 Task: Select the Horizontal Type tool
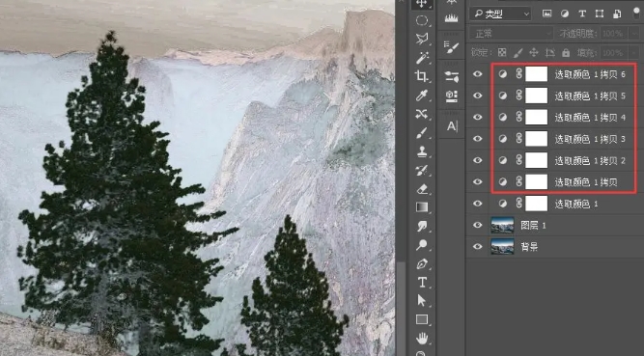tap(422, 282)
